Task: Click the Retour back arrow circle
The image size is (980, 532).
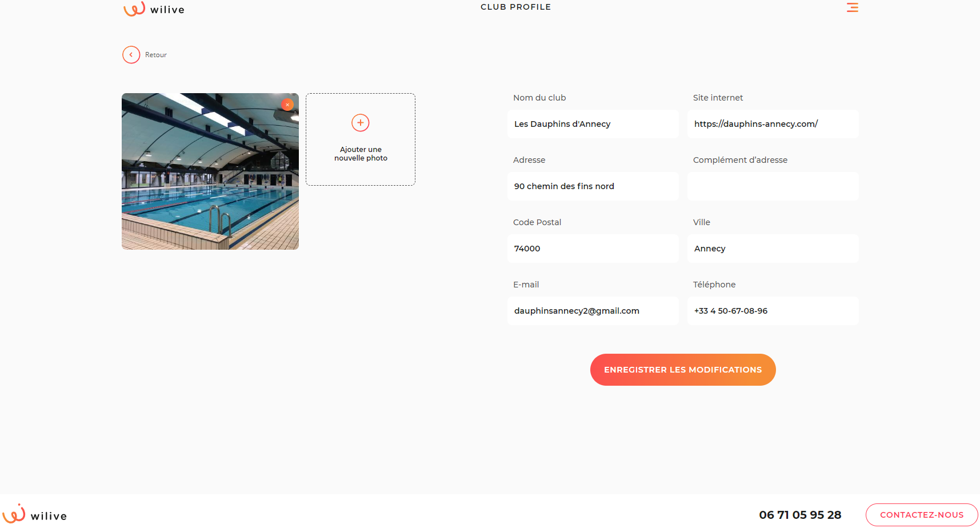Action: 131,55
